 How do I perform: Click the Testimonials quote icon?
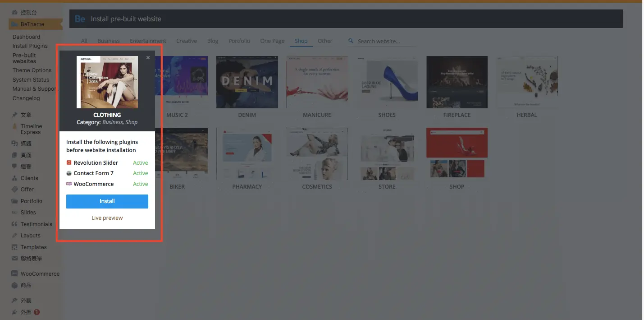point(15,224)
